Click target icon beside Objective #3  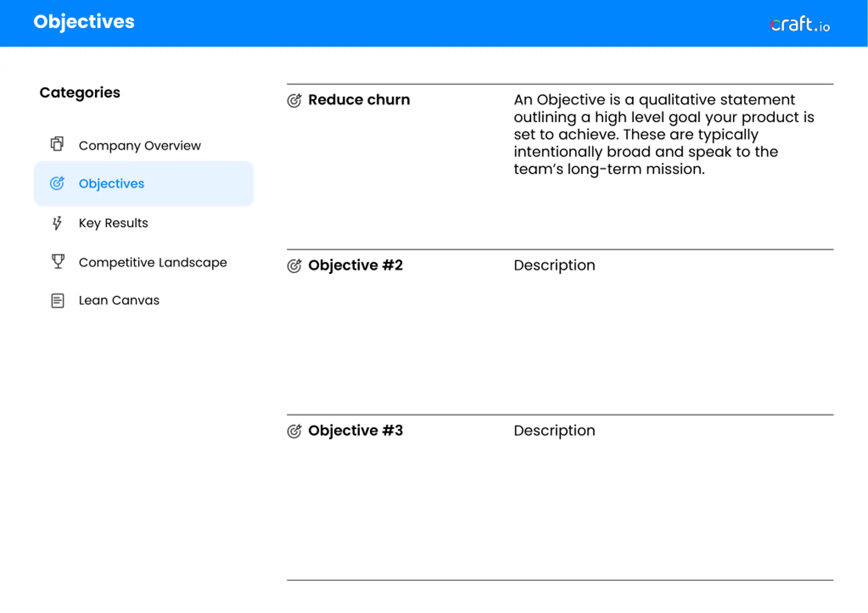click(x=295, y=431)
